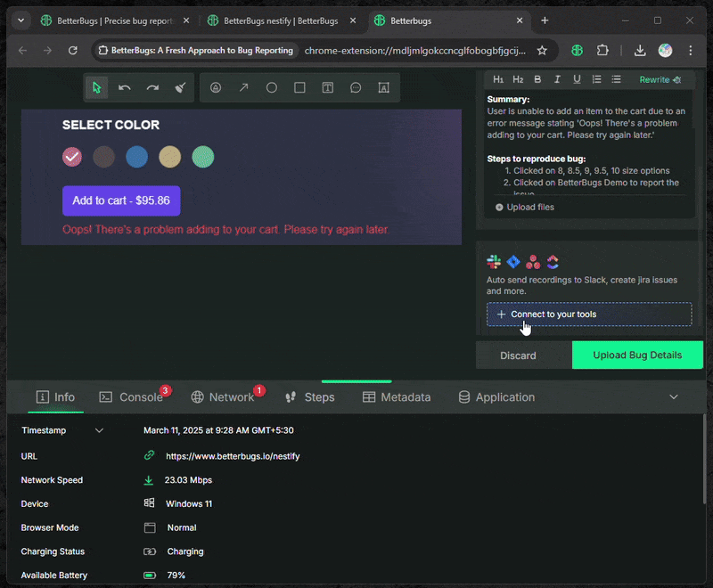Select the blur/highlight circle tool
The height and width of the screenshot is (588, 713).
[216, 87]
